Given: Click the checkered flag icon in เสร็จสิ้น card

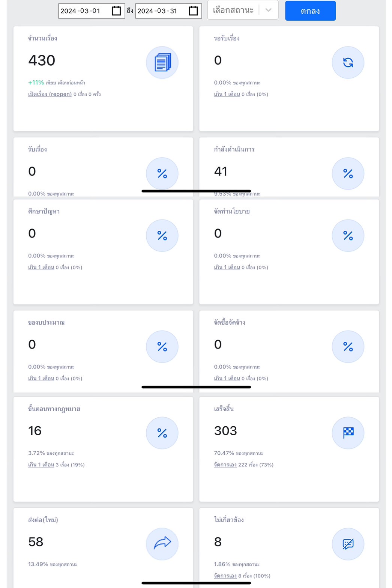Looking at the screenshot, I should [x=348, y=433].
